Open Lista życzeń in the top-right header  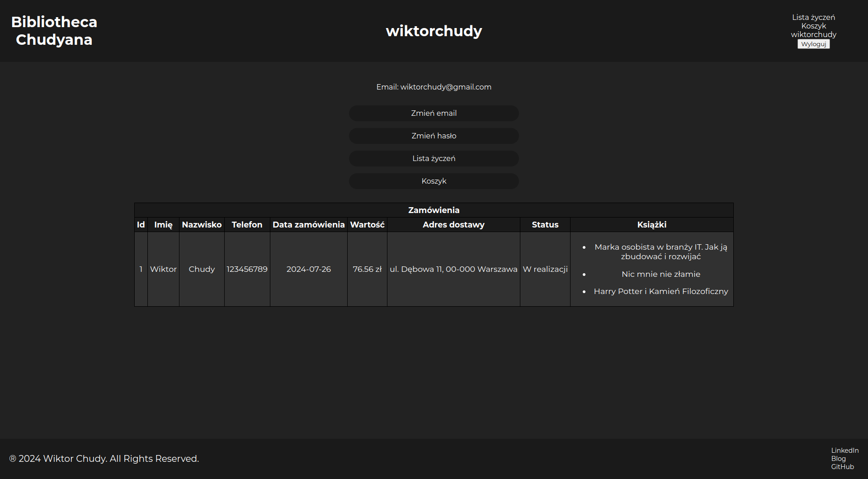pyautogui.click(x=813, y=17)
